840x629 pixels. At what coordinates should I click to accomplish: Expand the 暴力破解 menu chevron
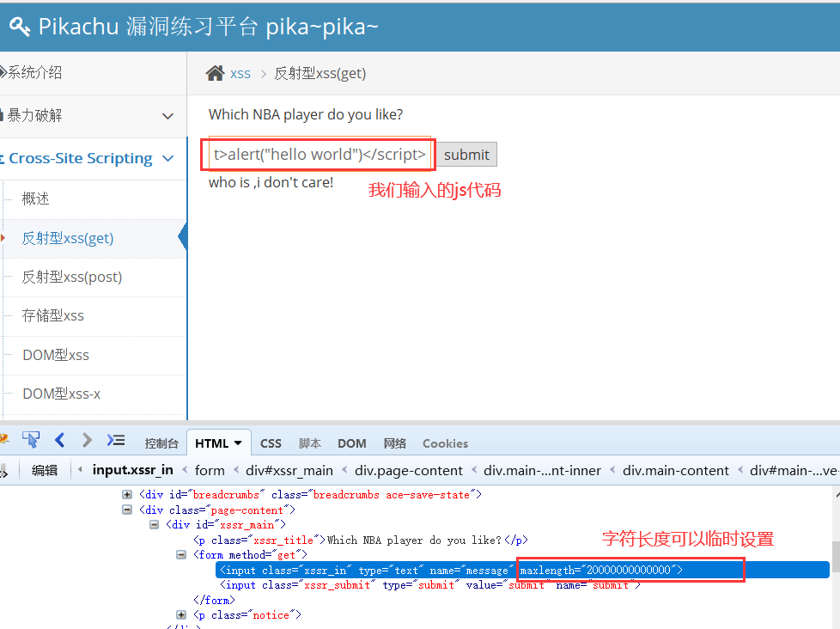pos(167,116)
